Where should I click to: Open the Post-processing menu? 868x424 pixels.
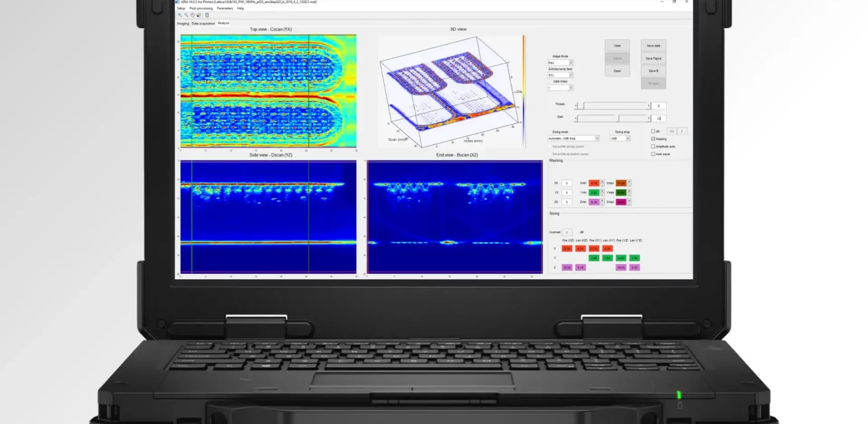[x=201, y=9]
